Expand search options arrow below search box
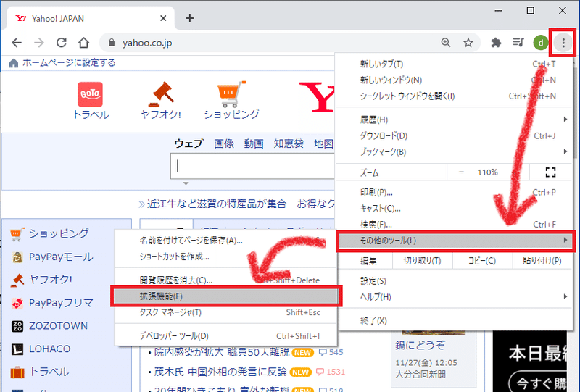Image resolution: width=580 pixels, height=392 pixels. (x=186, y=183)
